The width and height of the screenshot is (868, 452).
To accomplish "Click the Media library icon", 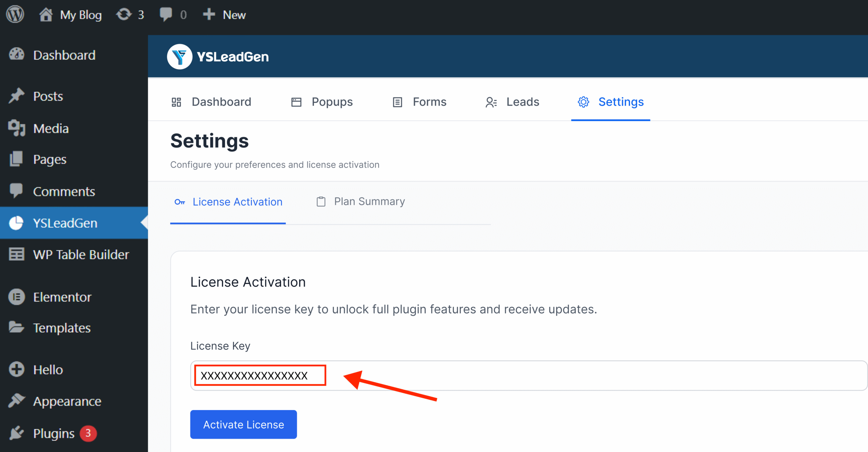I will (x=17, y=128).
